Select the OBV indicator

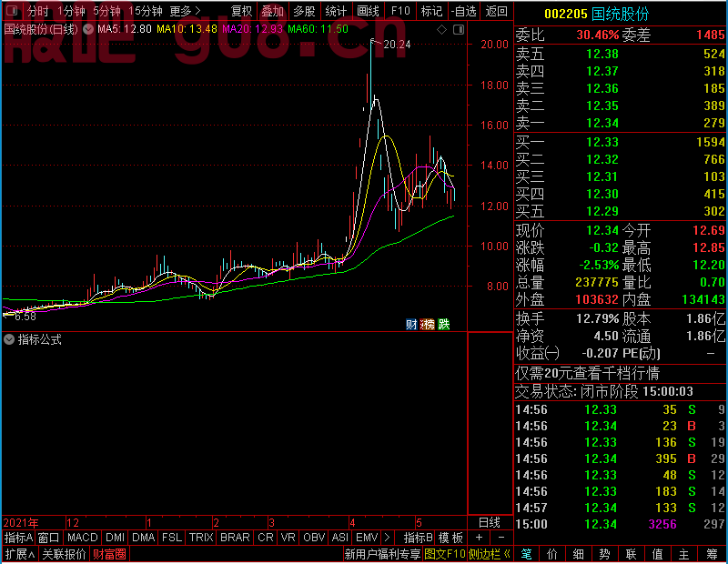coord(314,538)
